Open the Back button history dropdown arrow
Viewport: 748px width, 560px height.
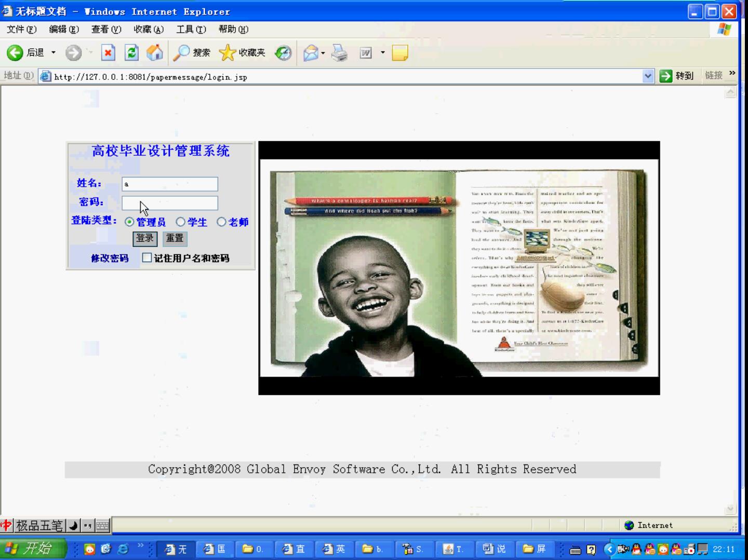click(x=53, y=52)
